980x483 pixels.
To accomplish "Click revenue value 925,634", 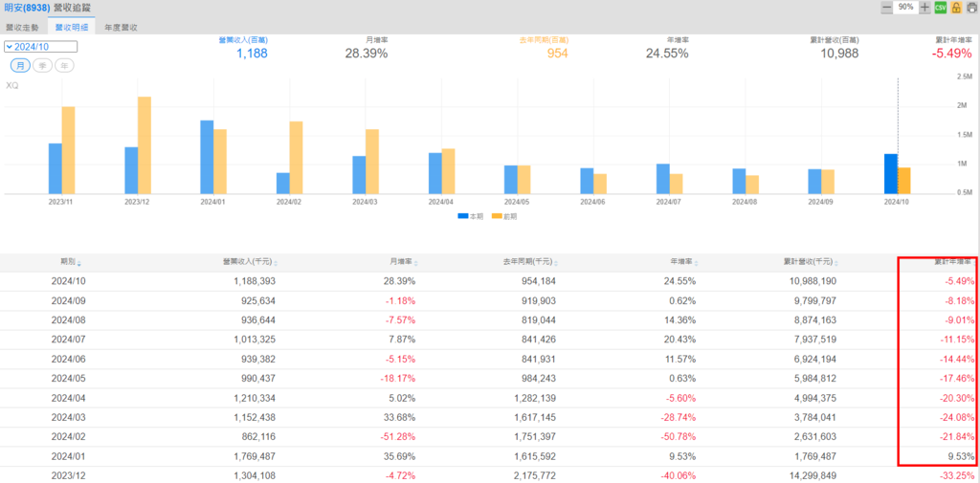I will click(257, 301).
